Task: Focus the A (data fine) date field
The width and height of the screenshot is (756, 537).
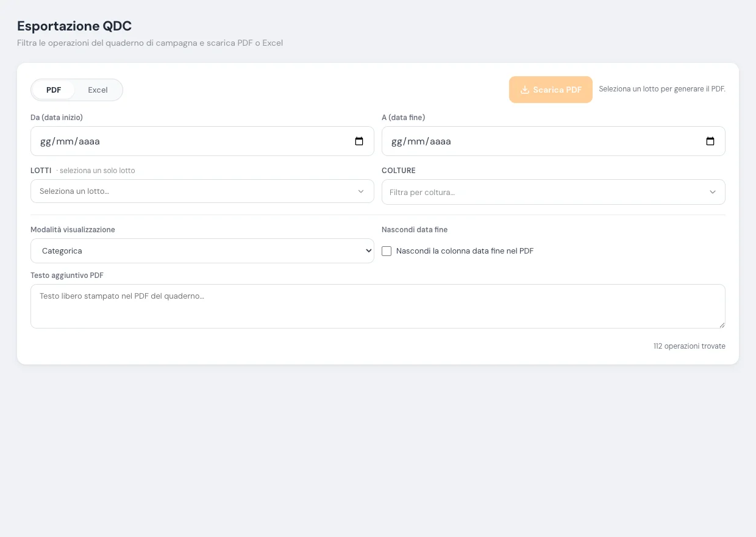Action: pyautogui.click(x=554, y=141)
